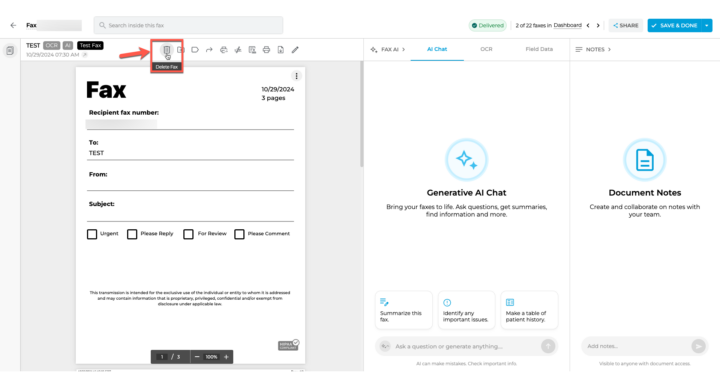
Task: Check the Urgent checkbox
Action: point(92,234)
